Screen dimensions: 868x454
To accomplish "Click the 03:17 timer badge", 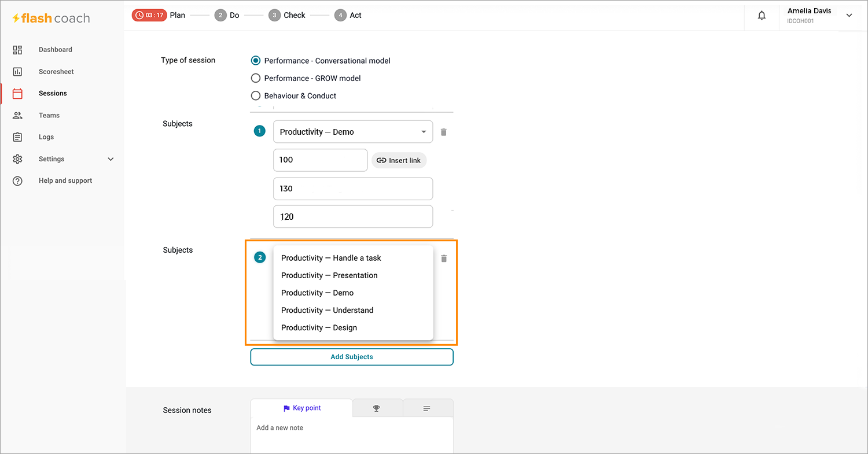I will [x=149, y=15].
